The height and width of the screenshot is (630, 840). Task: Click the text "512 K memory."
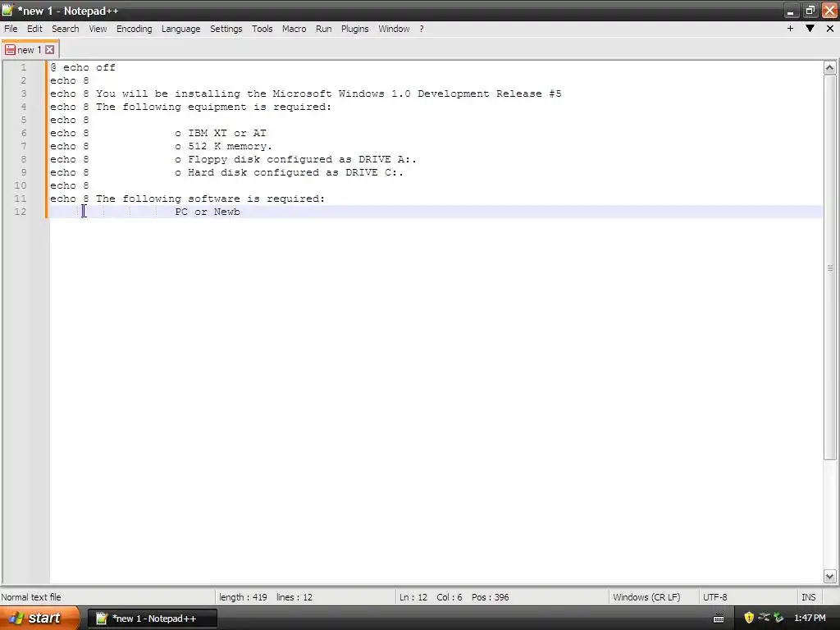(231, 146)
